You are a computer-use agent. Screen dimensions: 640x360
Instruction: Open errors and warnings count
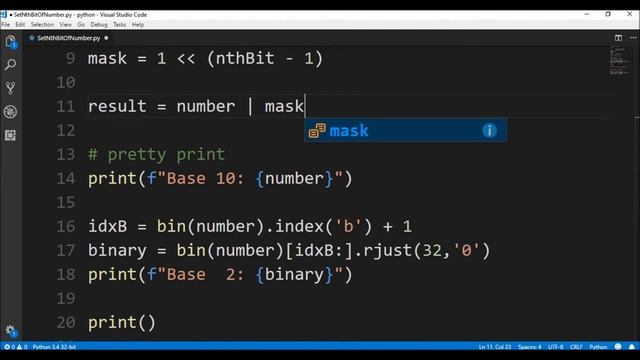16,347
